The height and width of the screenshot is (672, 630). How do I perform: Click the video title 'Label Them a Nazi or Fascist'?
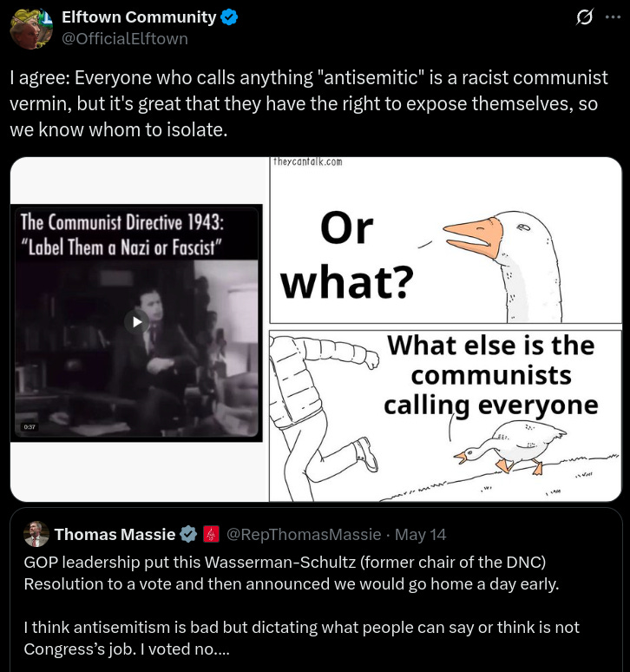[x=121, y=247]
